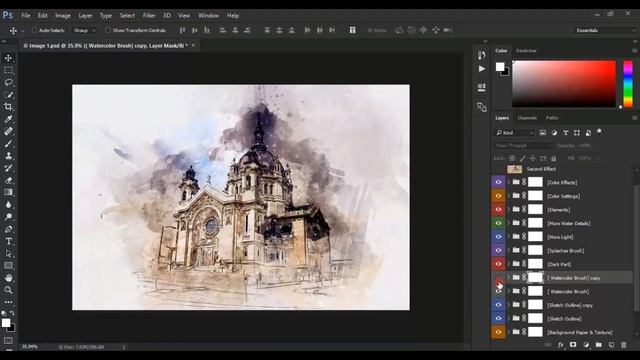Filter layers by type layers icon
640x360 pixels.
coord(565,133)
